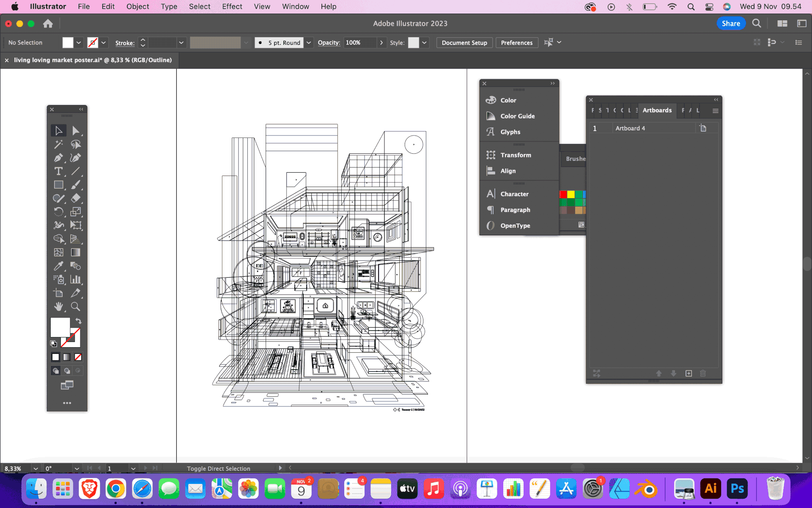Select the Magic Wand tool
This screenshot has height=508, width=812.
pos(58,144)
